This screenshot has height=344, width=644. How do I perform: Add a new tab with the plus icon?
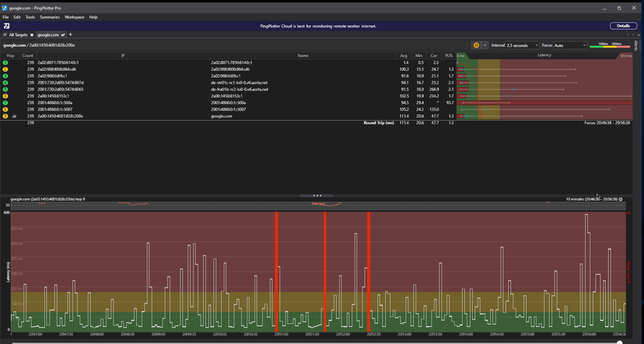[70, 34]
